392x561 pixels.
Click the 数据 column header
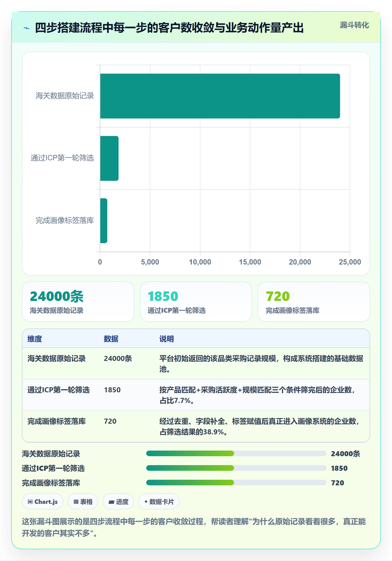(x=111, y=339)
